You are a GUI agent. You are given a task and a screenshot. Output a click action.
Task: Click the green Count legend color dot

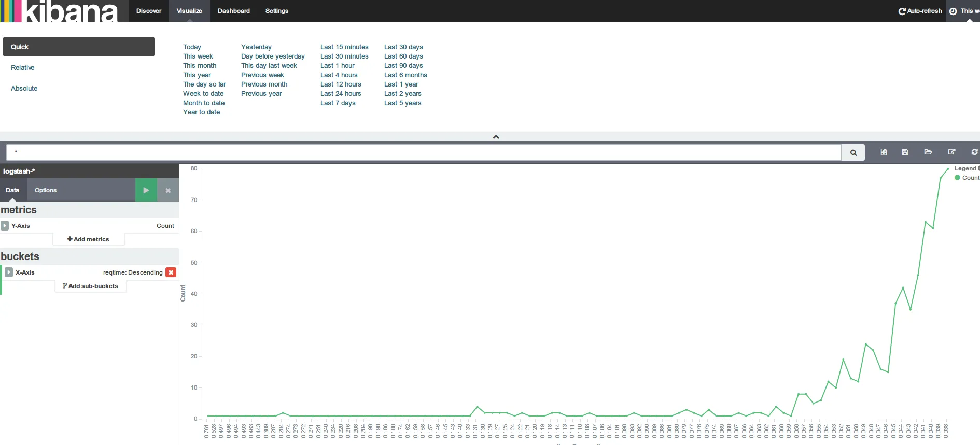pos(957,178)
